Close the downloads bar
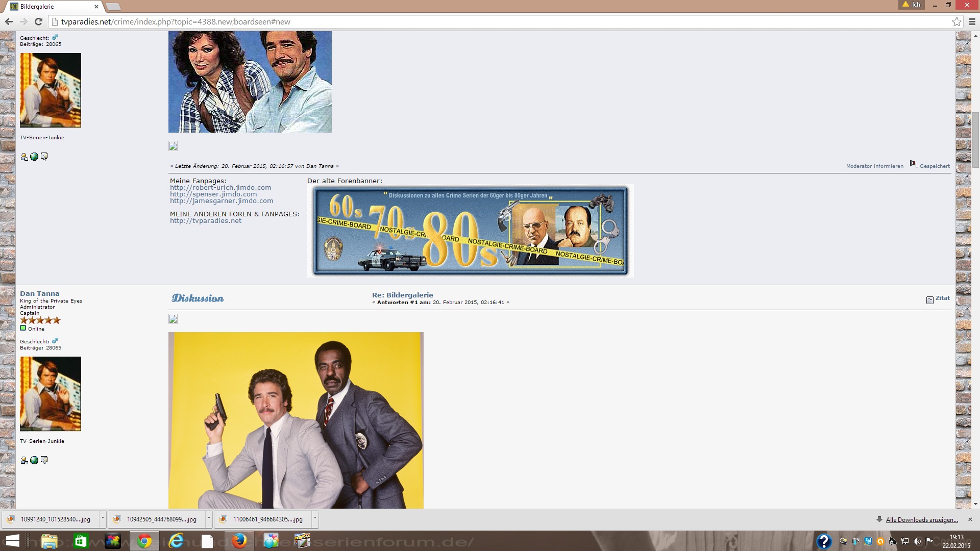This screenshot has width=980, height=551. point(970,519)
